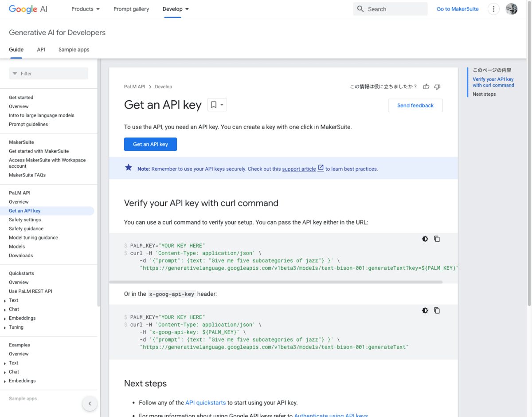
Task: Click the blue Get an API key button
Action: (x=150, y=144)
